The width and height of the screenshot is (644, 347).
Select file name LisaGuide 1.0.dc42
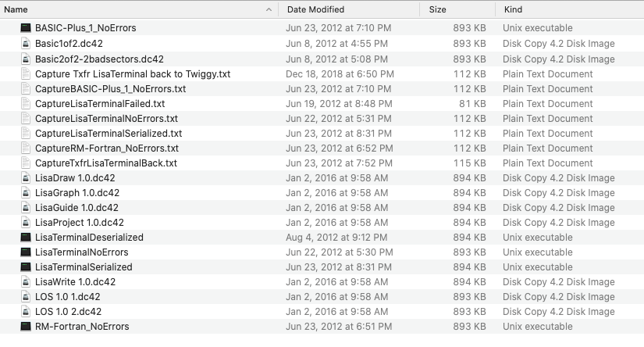(76, 208)
